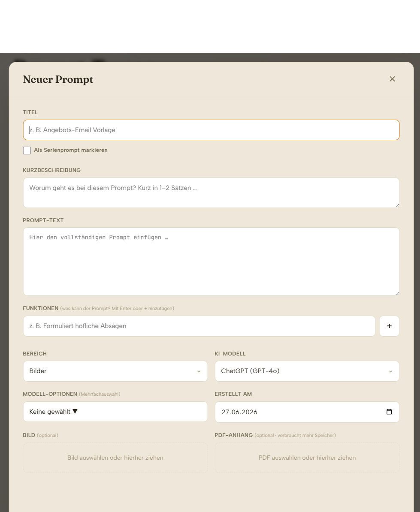Focus the Funktionen input field

(199, 326)
